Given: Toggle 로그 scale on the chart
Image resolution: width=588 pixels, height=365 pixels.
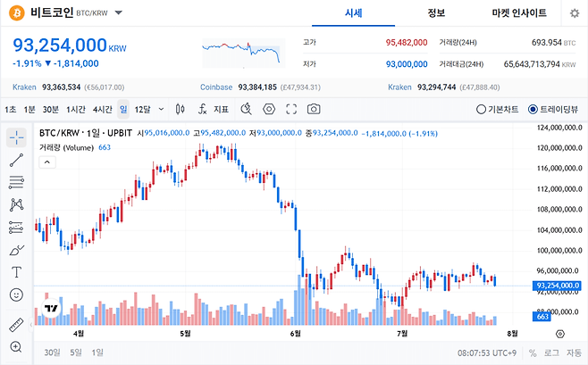Looking at the screenshot, I should [551, 353].
